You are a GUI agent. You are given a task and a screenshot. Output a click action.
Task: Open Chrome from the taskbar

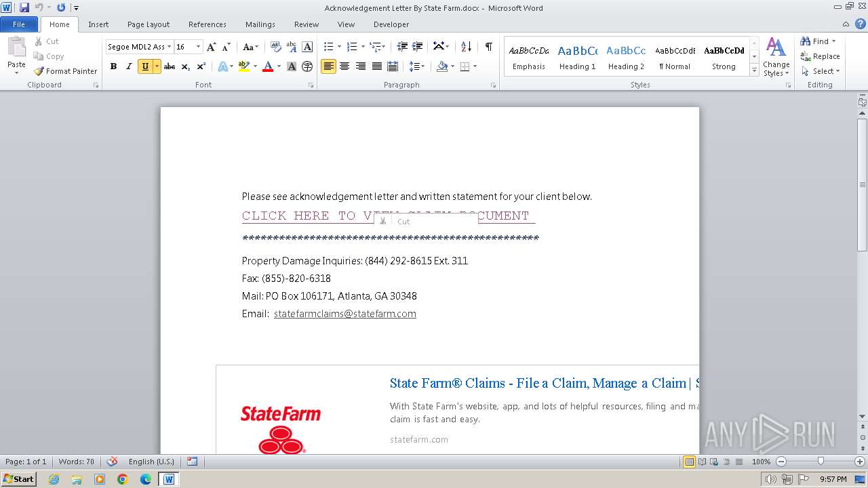tap(122, 479)
